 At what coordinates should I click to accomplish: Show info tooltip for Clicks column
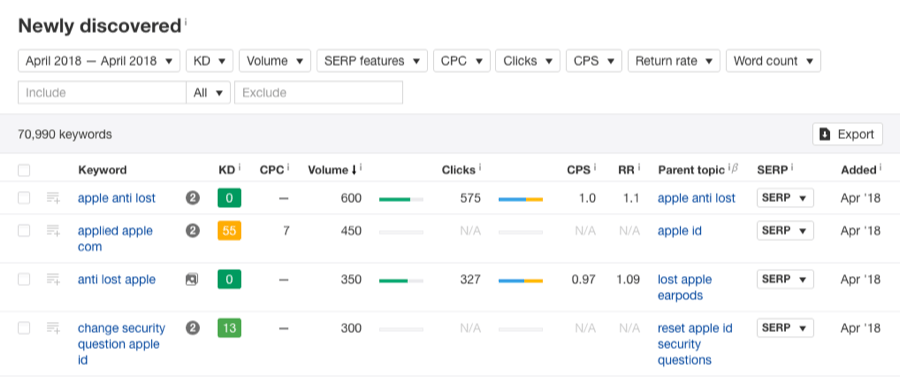(x=480, y=167)
